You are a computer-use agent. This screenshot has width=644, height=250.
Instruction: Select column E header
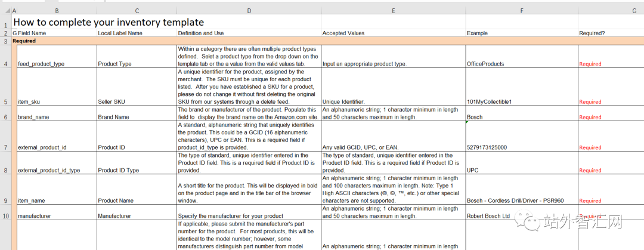393,11
